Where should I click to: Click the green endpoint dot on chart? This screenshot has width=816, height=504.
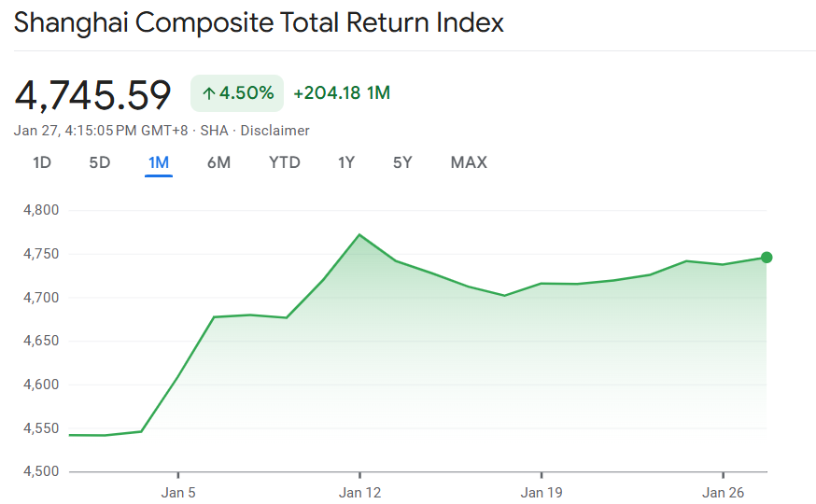pyautogui.click(x=767, y=258)
